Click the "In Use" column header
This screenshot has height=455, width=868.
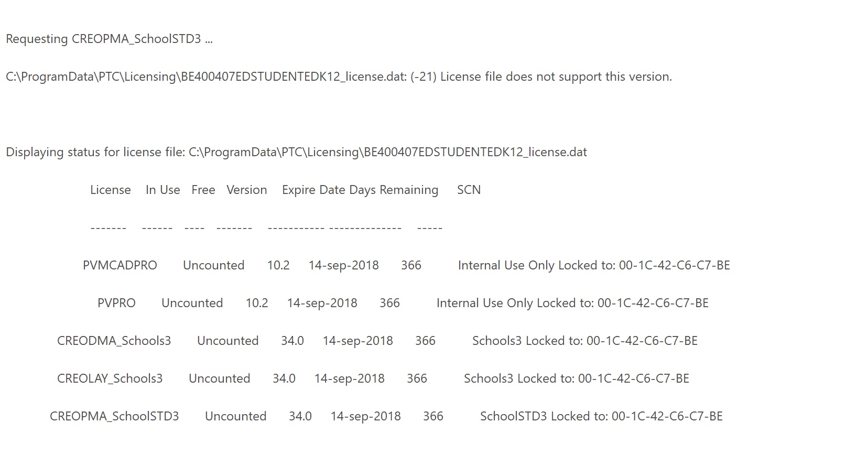(x=162, y=190)
